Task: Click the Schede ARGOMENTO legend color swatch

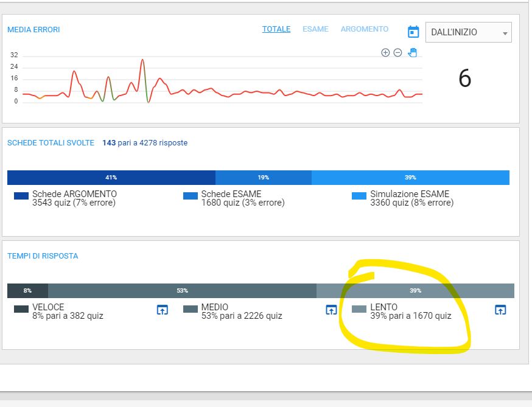Action: (x=21, y=196)
